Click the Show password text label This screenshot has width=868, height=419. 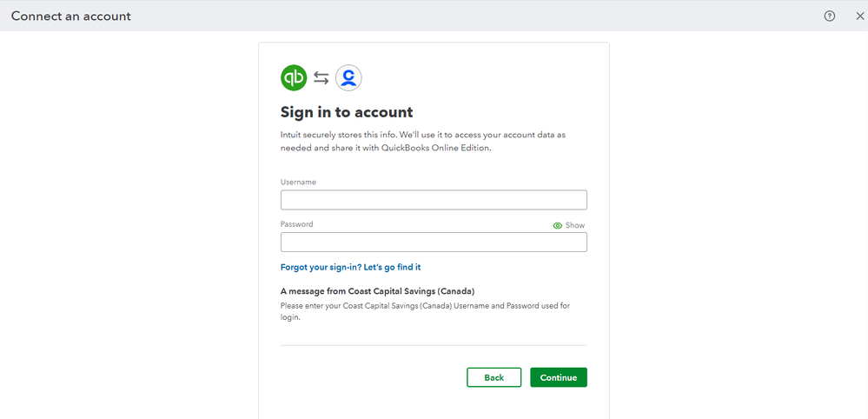pos(575,225)
